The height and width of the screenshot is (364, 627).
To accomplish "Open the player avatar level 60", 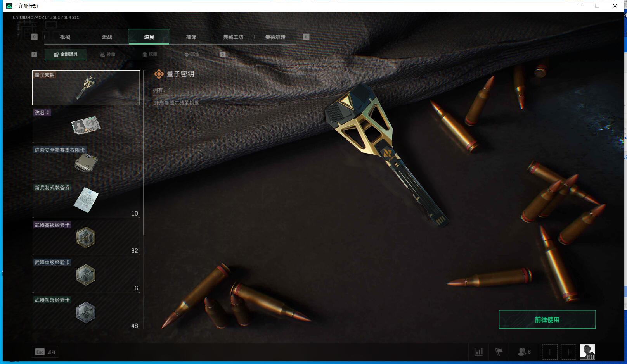I will click(x=587, y=352).
